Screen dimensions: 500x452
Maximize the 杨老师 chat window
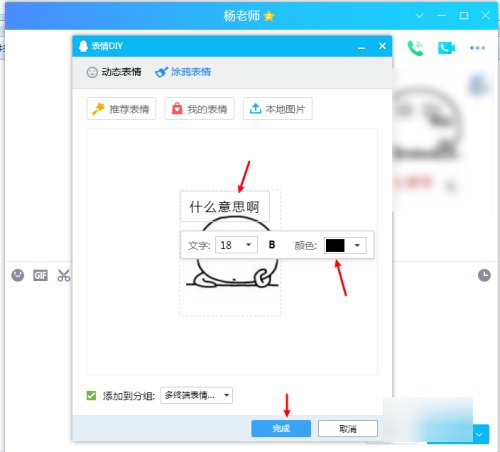coord(464,15)
